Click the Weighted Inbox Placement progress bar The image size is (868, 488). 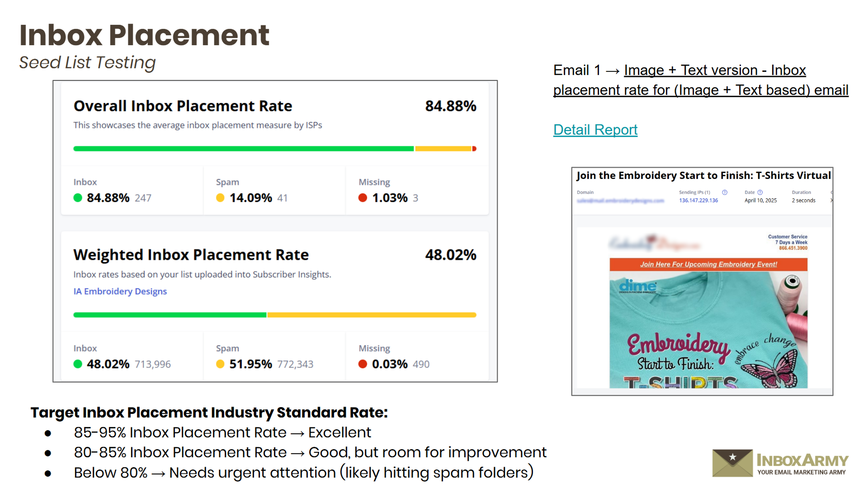pos(274,315)
